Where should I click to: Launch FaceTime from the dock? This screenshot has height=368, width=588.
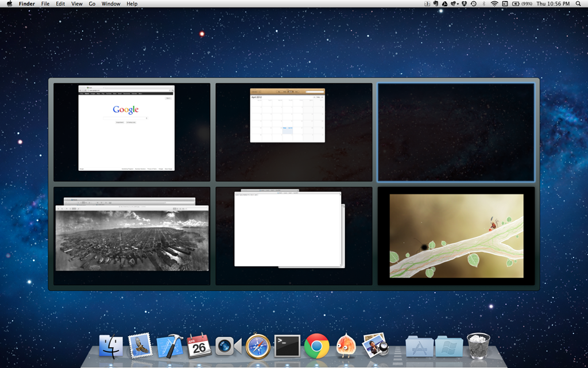(228, 346)
